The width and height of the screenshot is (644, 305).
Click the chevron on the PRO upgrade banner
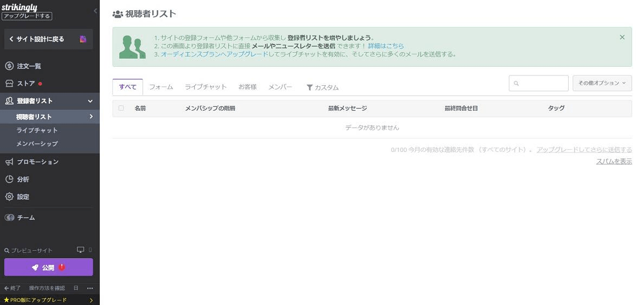91,300
